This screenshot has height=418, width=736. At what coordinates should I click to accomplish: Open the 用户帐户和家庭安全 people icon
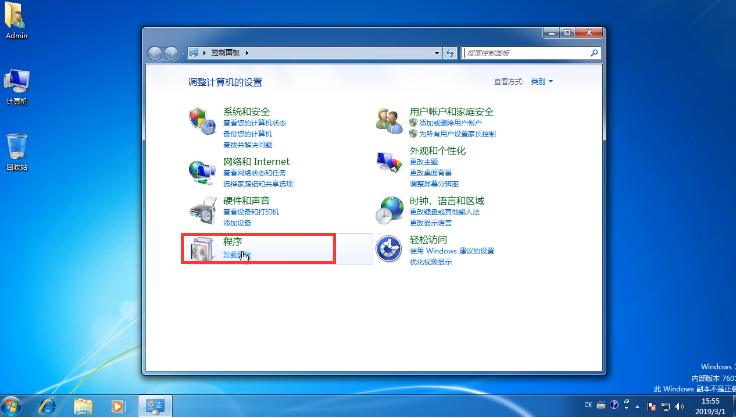[389, 121]
